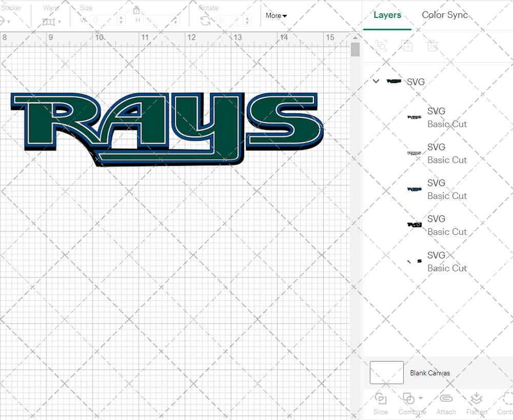This screenshot has height=420, width=513.
Task: Click the Width stepper arrows
Action: (121, 21)
